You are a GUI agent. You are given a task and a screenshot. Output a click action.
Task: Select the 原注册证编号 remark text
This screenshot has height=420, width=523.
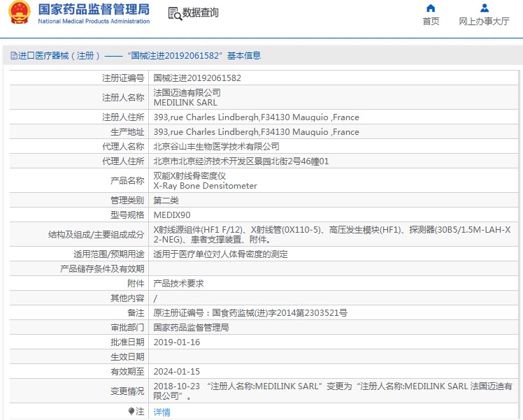pyautogui.click(x=250, y=313)
